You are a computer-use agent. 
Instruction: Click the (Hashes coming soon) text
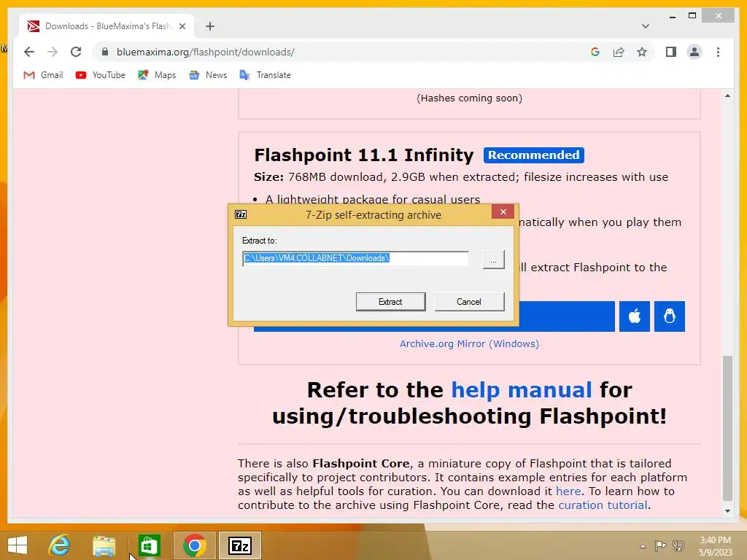click(x=469, y=98)
